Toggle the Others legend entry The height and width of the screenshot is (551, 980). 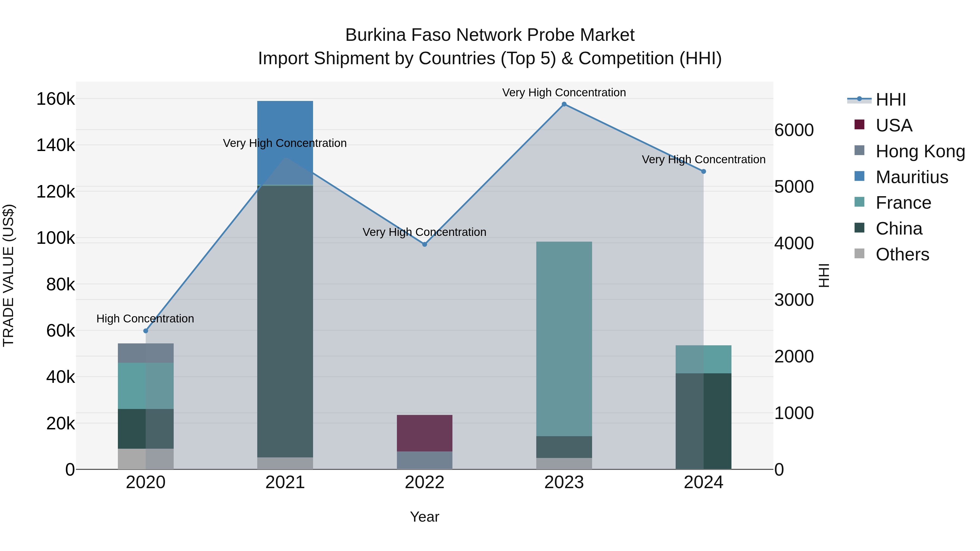click(892, 254)
